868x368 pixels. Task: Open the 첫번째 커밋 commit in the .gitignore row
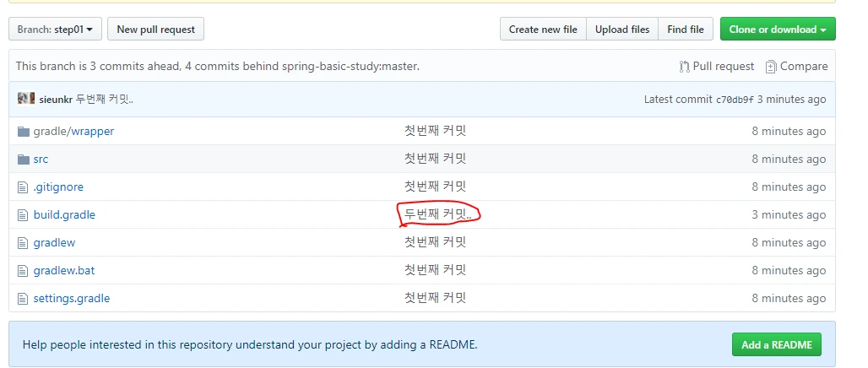coord(435,187)
